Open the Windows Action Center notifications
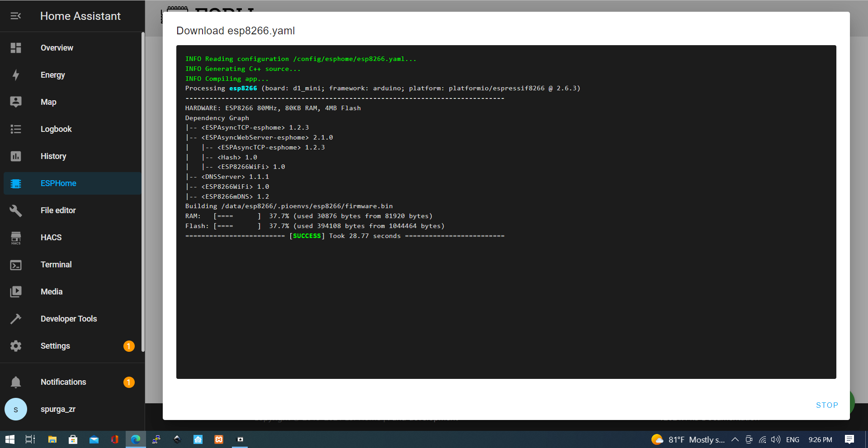The width and height of the screenshot is (868, 448). pos(849,439)
